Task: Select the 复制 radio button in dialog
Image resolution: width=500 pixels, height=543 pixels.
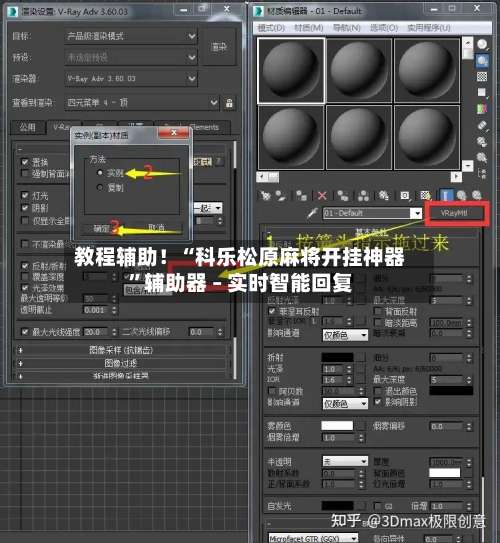Action: (100, 187)
